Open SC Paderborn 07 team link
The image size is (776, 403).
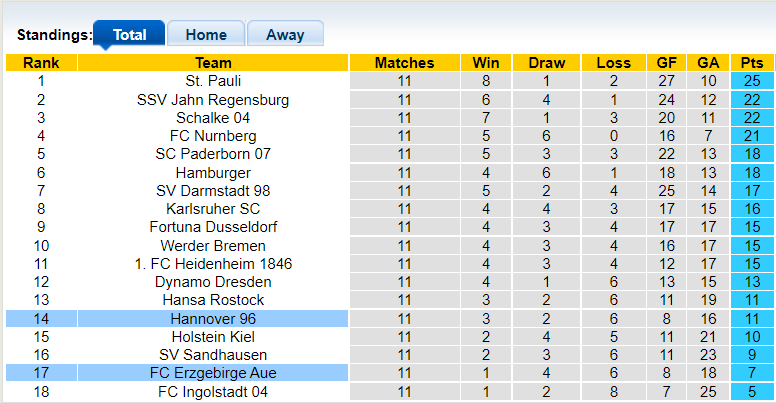[x=213, y=154]
